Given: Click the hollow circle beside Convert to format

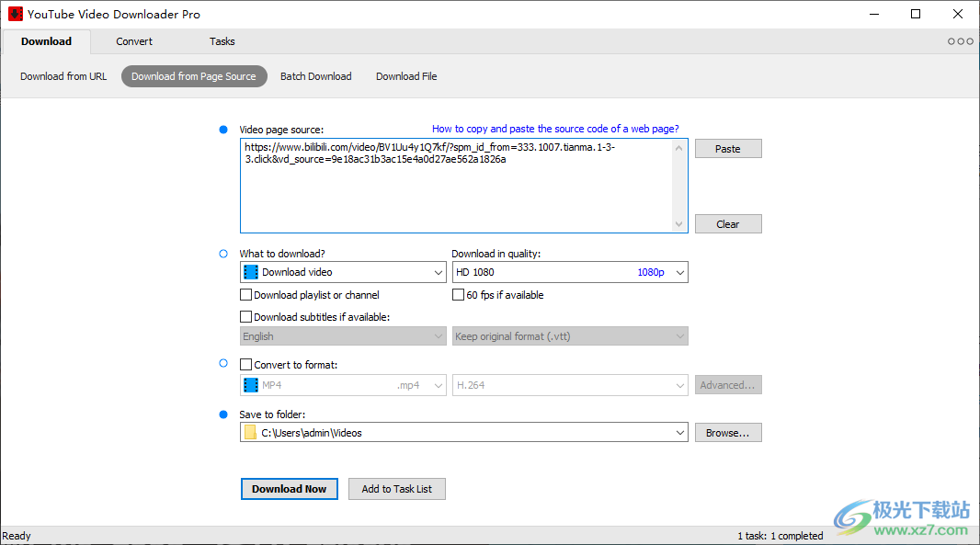Looking at the screenshot, I should pyautogui.click(x=223, y=363).
